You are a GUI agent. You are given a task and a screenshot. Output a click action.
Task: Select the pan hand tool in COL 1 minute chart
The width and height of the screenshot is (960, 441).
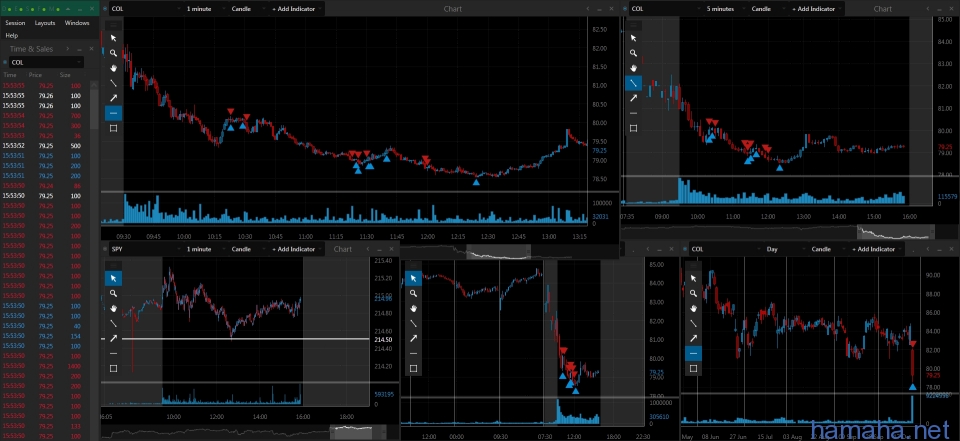click(113, 67)
